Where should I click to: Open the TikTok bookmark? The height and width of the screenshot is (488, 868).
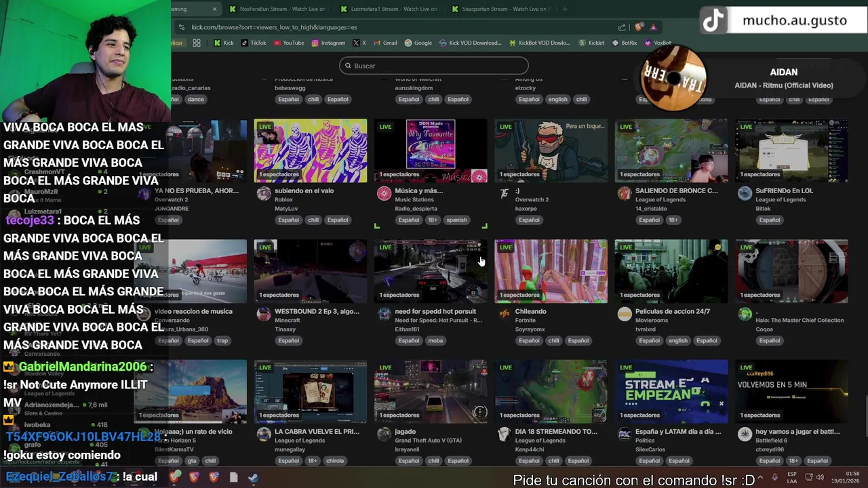(254, 43)
